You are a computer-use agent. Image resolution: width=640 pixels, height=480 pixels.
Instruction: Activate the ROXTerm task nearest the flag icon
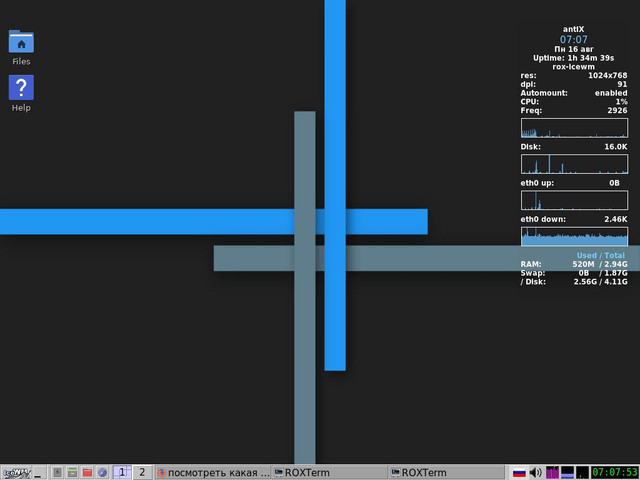point(447,473)
